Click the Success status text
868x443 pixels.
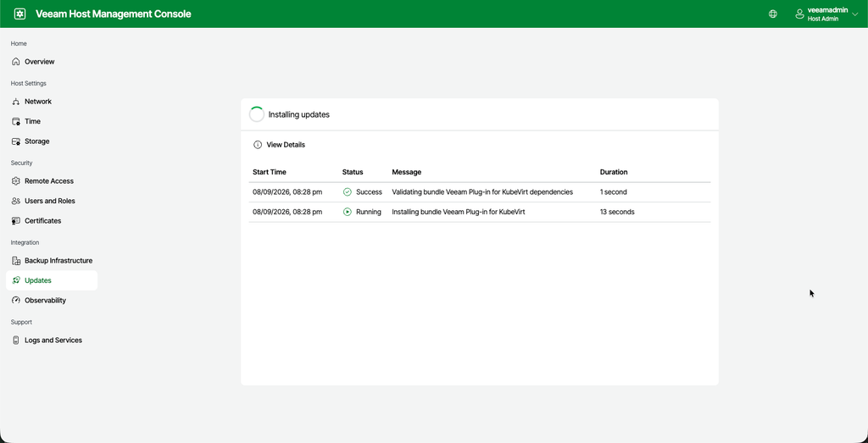pyautogui.click(x=370, y=192)
